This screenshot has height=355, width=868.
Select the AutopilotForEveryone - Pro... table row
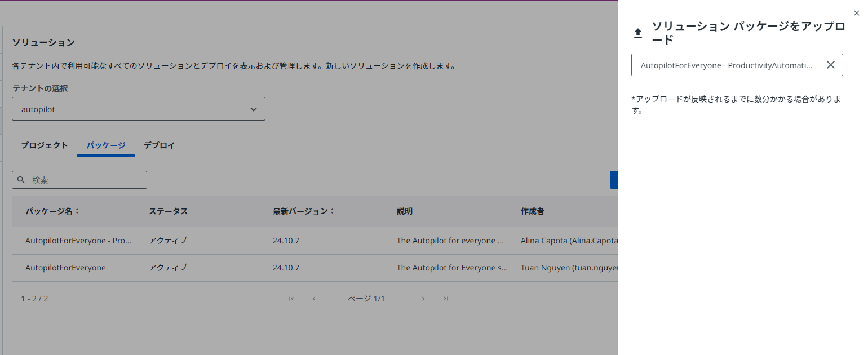[79, 241]
